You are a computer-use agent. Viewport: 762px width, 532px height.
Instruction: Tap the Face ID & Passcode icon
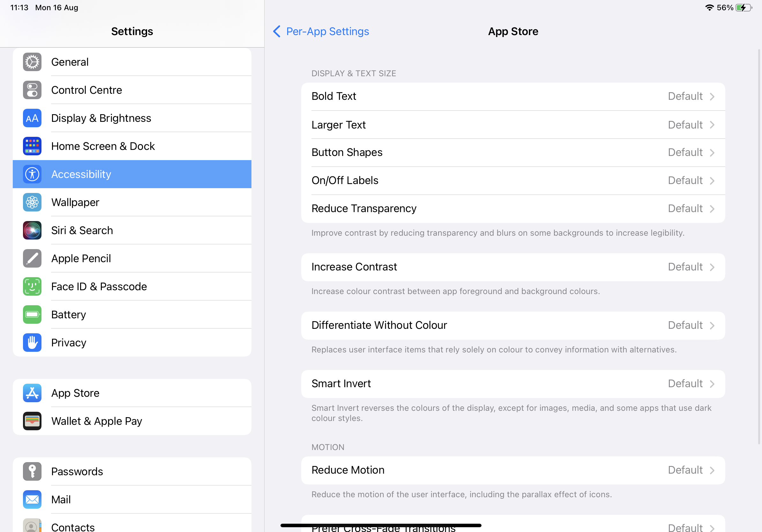pyautogui.click(x=32, y=286)
